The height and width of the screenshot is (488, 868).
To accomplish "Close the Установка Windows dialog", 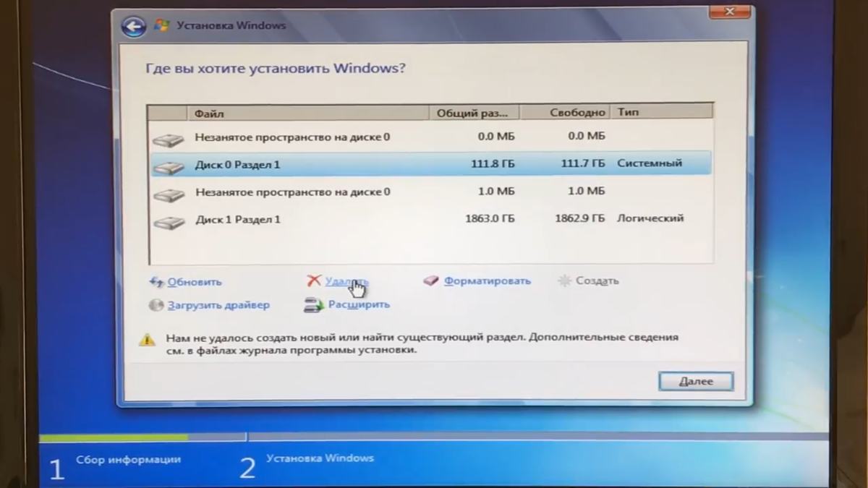I will (728, 12).
